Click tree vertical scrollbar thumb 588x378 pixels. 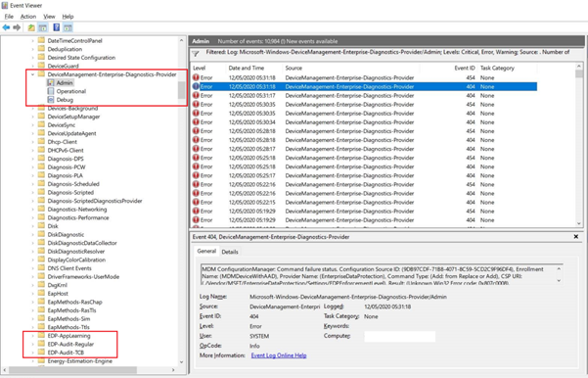[x=182, y=89]
